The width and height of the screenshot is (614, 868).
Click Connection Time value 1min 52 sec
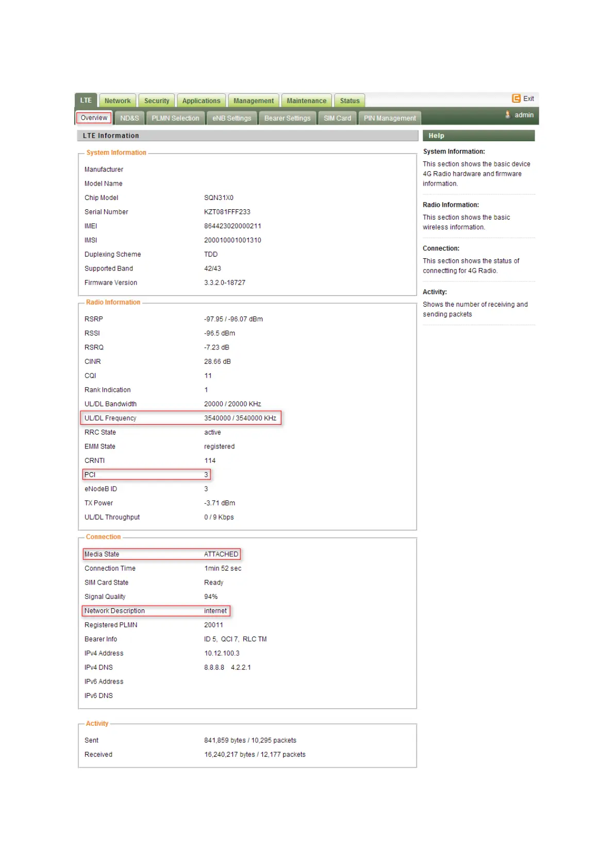pos(223,569)
